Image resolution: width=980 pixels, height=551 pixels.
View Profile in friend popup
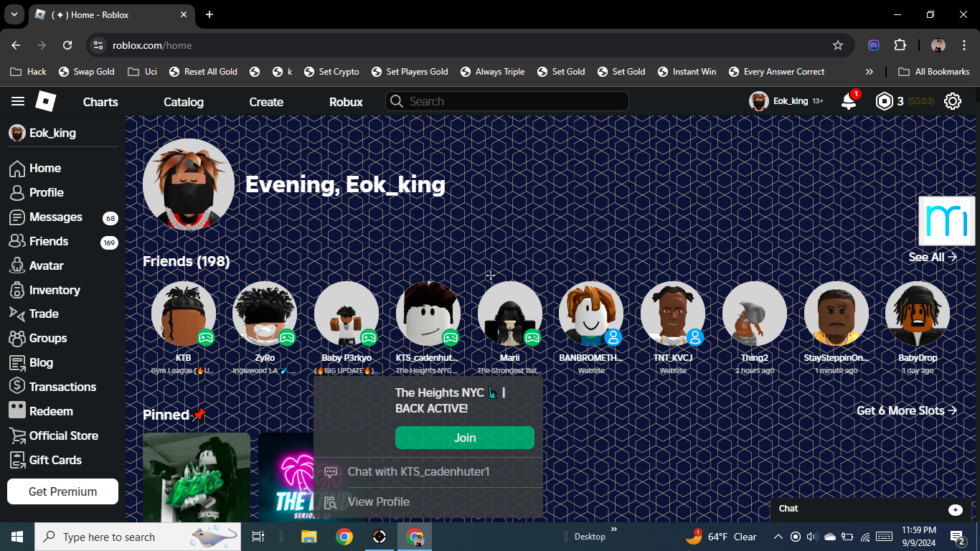tap(428, 502)
